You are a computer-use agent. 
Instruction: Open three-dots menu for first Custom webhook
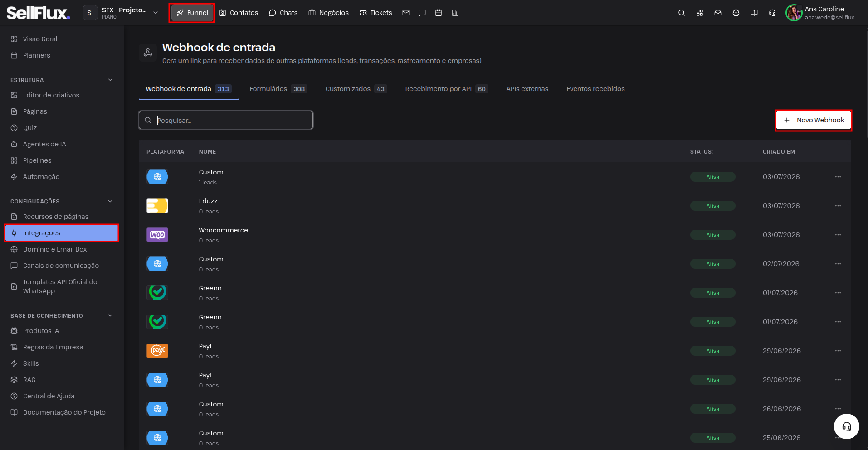(x=838, y=177)
